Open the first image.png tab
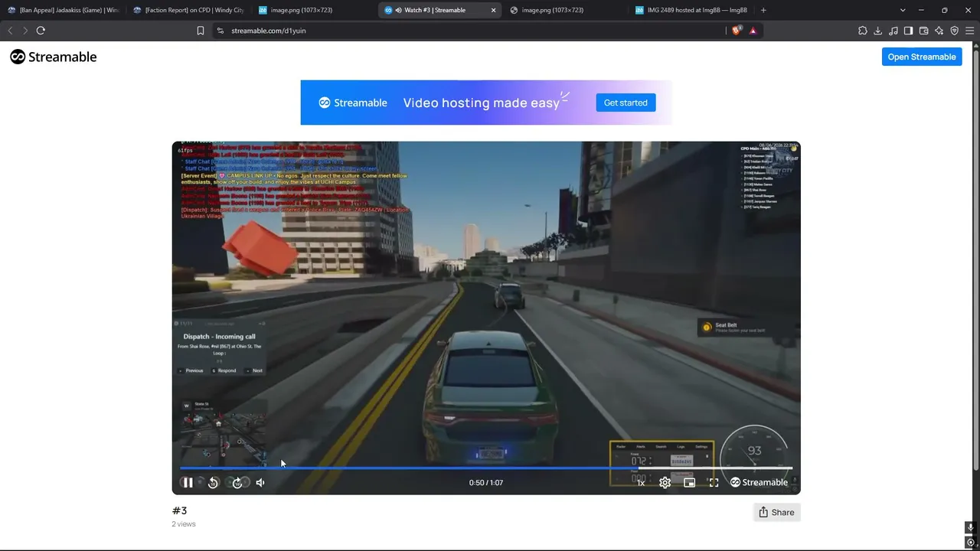The height and width of the screenshot is (551, 980). [x=314, y=10]
